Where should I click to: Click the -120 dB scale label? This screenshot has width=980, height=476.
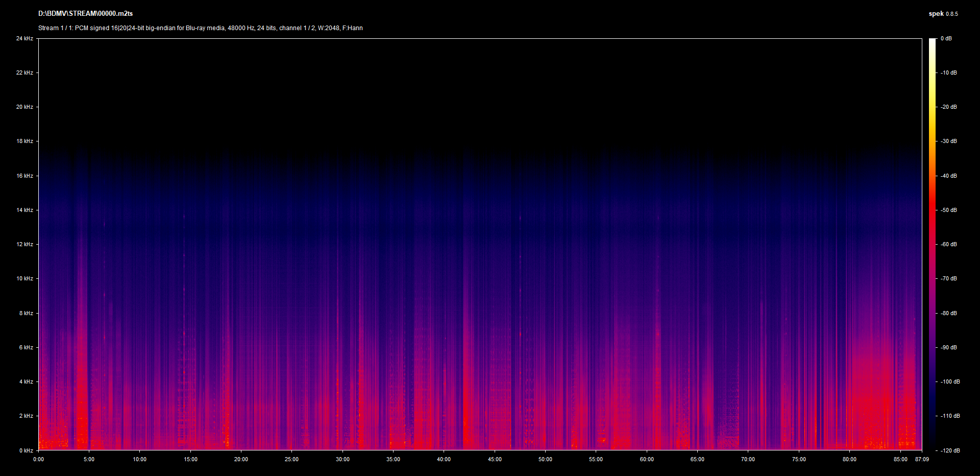click(x=949, y=450)
